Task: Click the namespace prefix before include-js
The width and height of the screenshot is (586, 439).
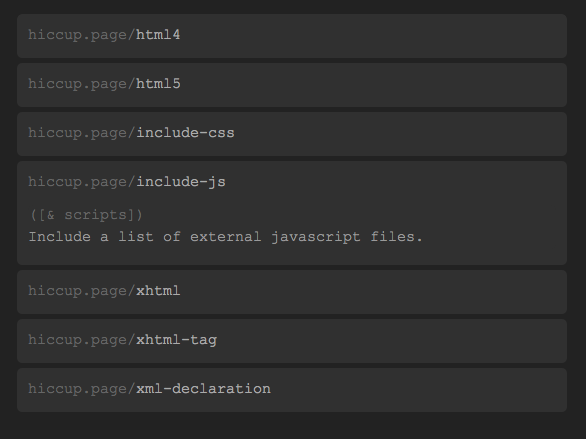Action: 81,182
